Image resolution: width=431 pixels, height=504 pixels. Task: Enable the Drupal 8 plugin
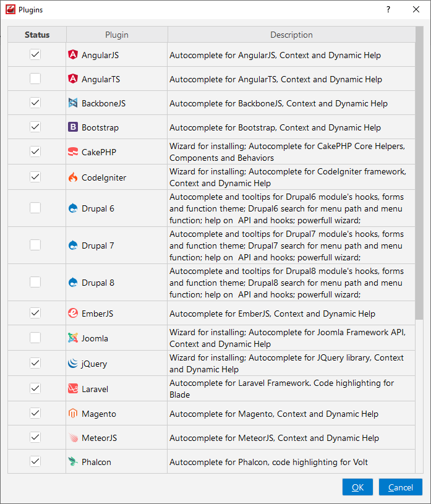point(35,282)
